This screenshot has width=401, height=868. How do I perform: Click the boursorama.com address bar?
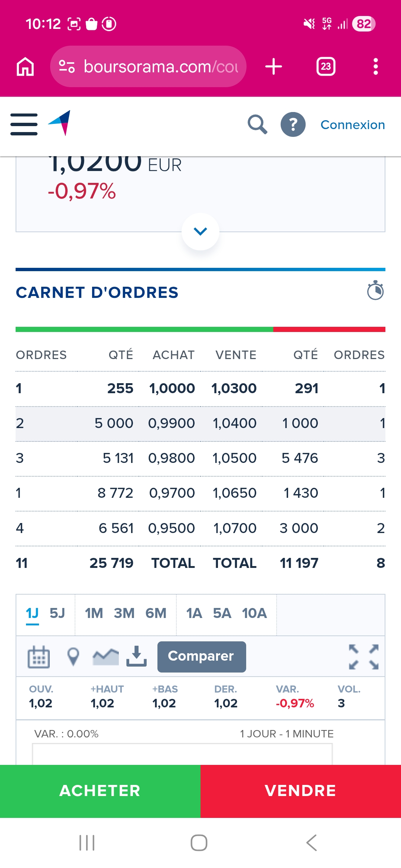pyautogui.click(x=148, y=66)
